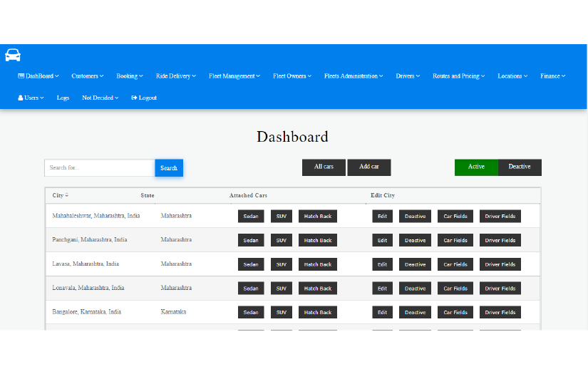Click SUV for Lonavala row
The width and height of the screenshot is (588, 374).
click(x=282, y=289)
